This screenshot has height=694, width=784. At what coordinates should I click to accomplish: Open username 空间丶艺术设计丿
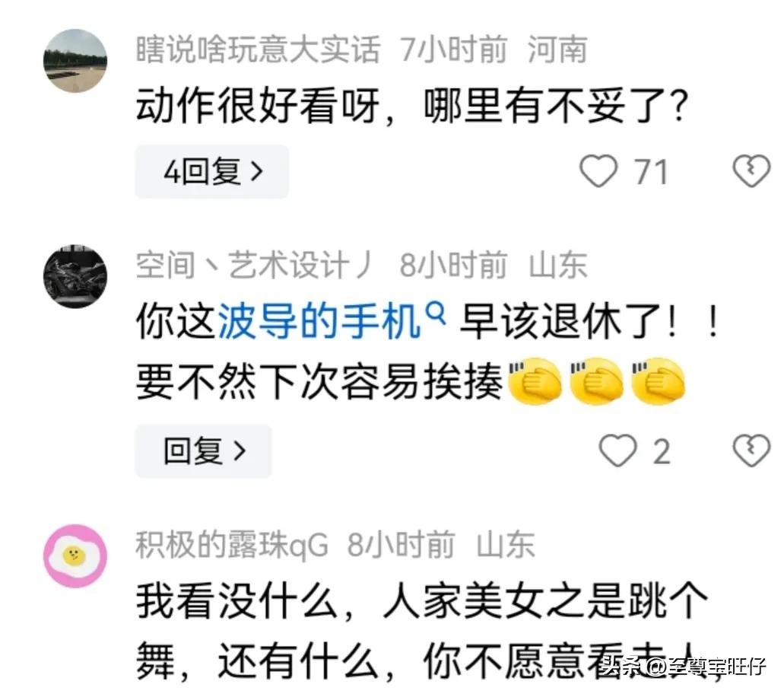point(255,265)
